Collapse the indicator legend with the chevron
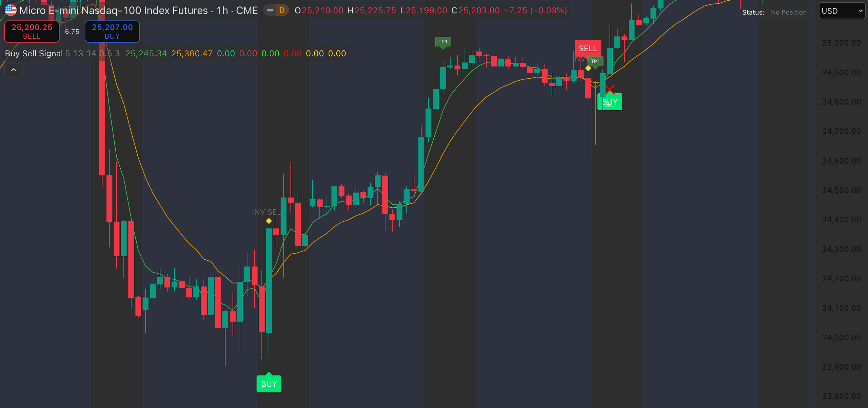The width and height of the screenshot is (868, 408). tap(14, 70)
